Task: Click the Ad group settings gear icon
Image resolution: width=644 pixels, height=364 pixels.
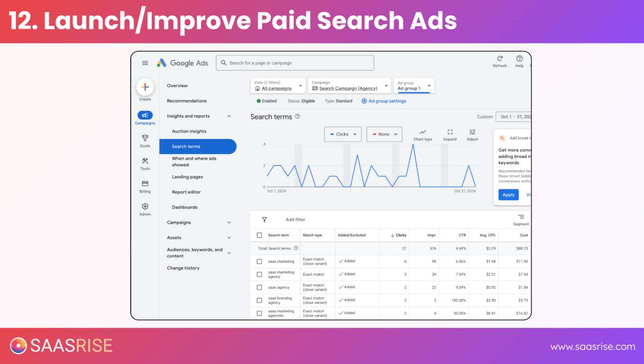Action: pos(364,101)
